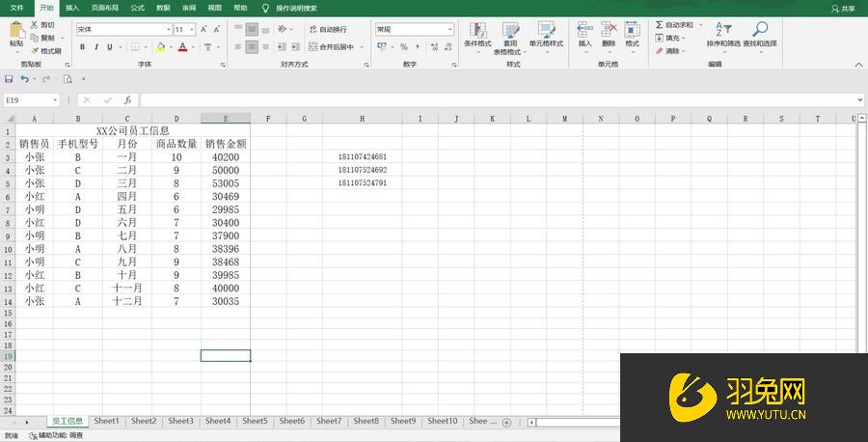Toggle Wrap Text (自动换行)
Image resolution: width=868 pixels, height=442 pixels.
click(328, 29)
